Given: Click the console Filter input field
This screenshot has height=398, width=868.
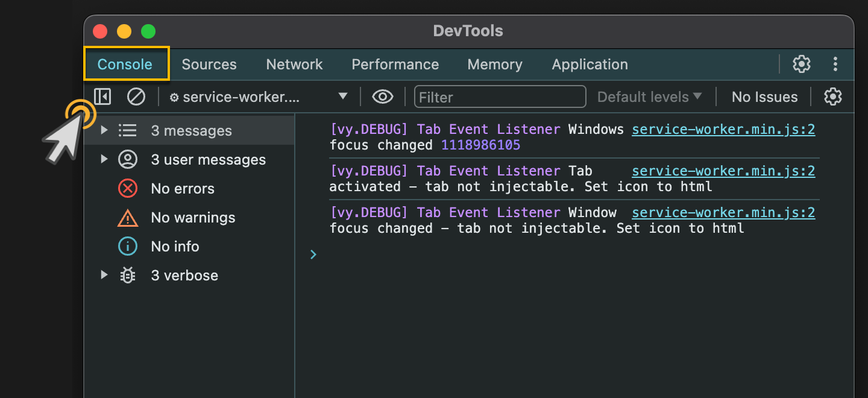Looking at the screenshot, I should coord(500,96).
